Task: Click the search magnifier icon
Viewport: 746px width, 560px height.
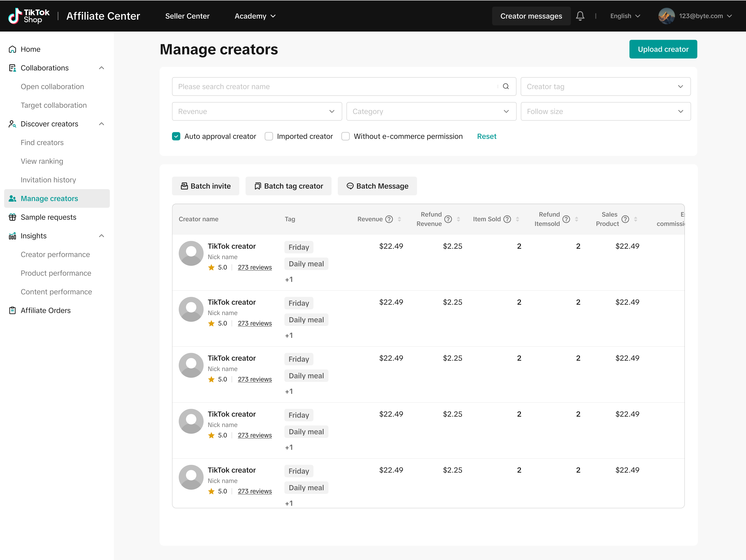Action: click(506, 86)
